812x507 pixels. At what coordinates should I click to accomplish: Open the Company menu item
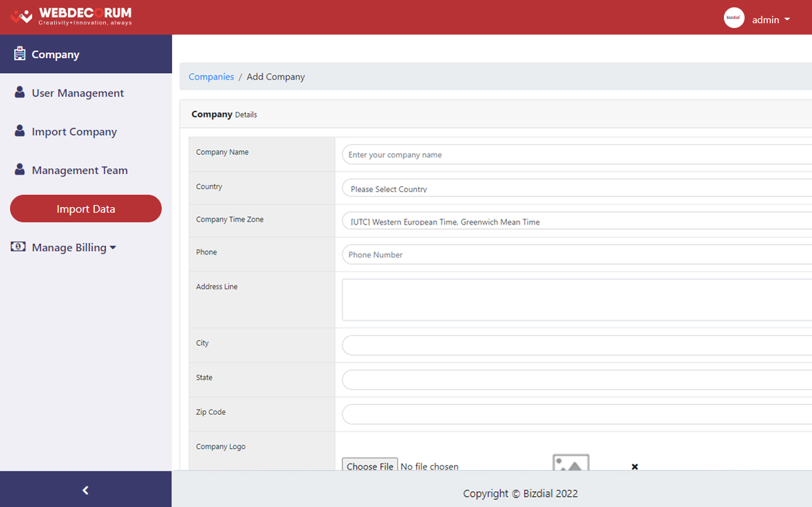pyautogui.click(x=86, y=54)
